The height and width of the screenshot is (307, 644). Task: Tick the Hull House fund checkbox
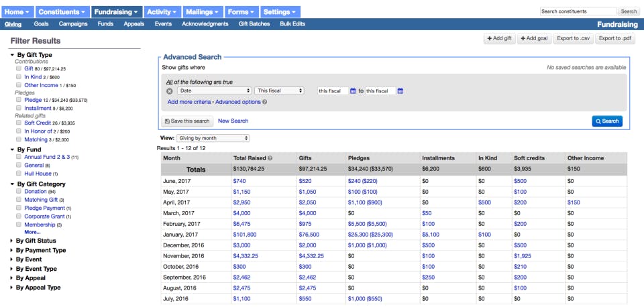tap(19, 174)
